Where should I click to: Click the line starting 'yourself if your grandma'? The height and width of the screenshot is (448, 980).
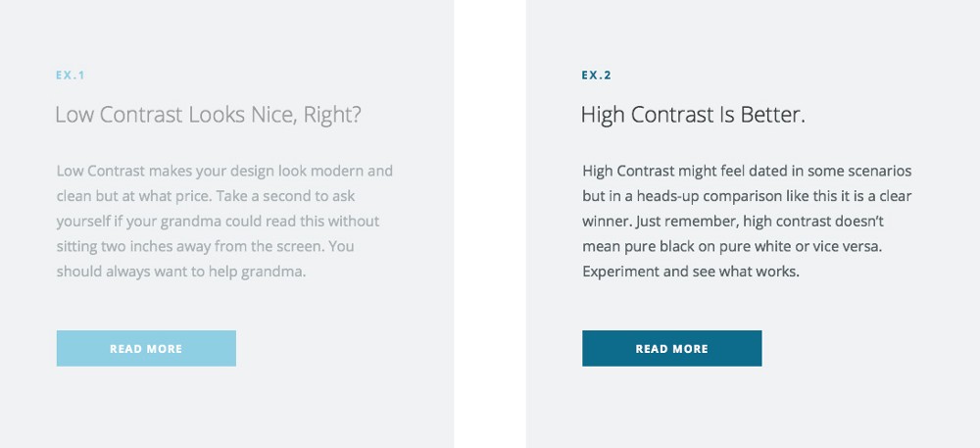tap(219, 223)
